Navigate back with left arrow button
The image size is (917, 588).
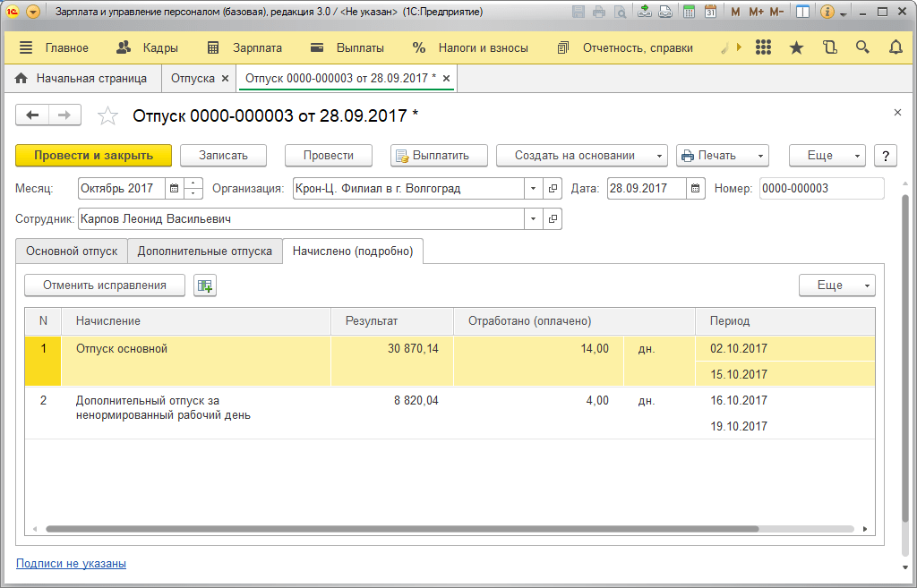point(32,115)
